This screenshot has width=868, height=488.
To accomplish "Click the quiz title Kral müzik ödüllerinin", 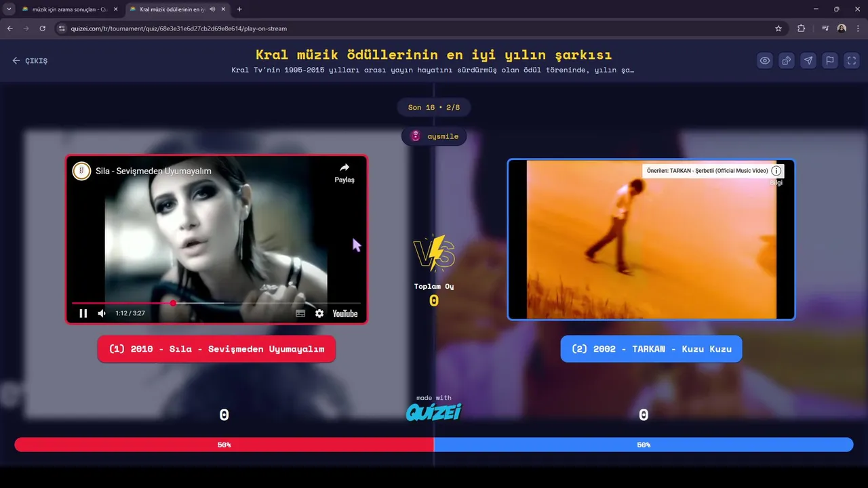I will [x=434, y=55].
